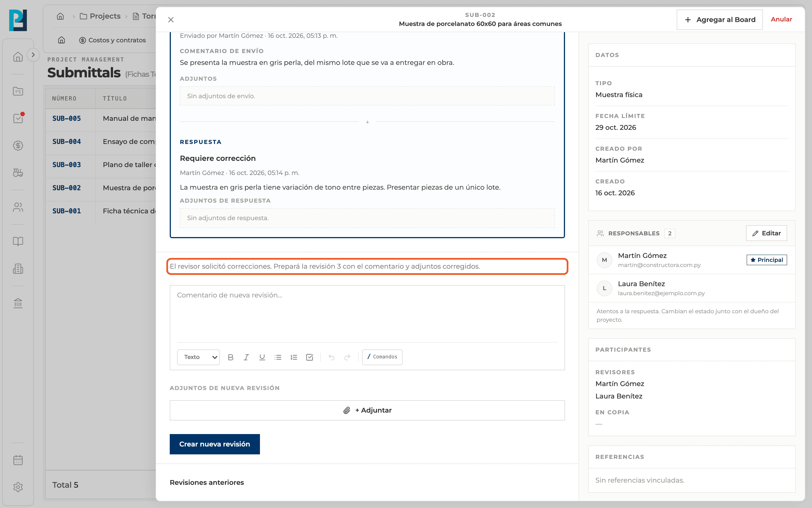Select responsable Laura Benítez row
Image resolution: width=812 pixels, height=508 pixels.
click(692, 288)
